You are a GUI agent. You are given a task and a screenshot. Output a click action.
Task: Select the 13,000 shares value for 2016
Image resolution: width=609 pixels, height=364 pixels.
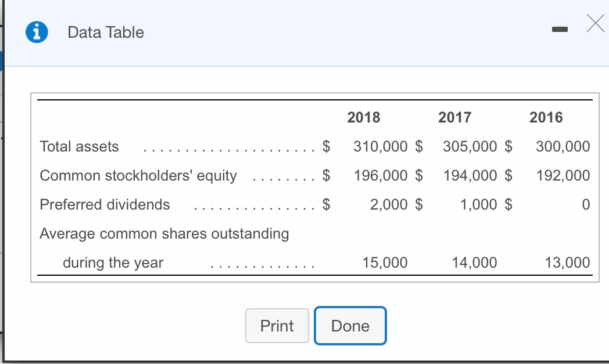click(x=568, y=262)
